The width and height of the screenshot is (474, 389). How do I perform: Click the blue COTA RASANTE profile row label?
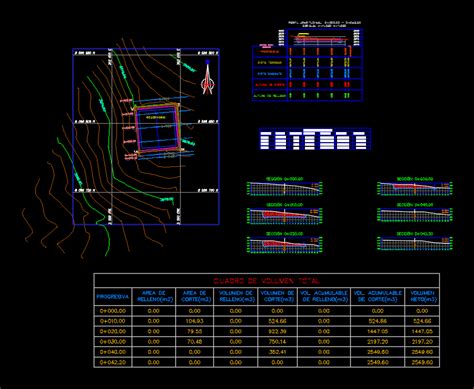(270, 74)
